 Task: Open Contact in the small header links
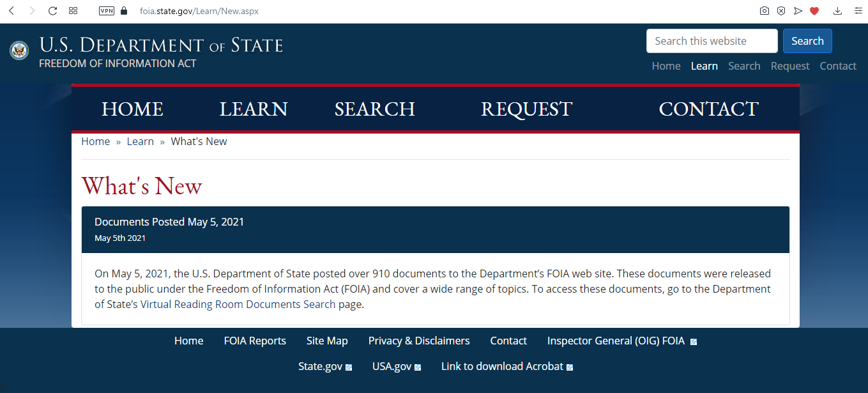pyautogui.click(x=838, y=66)
